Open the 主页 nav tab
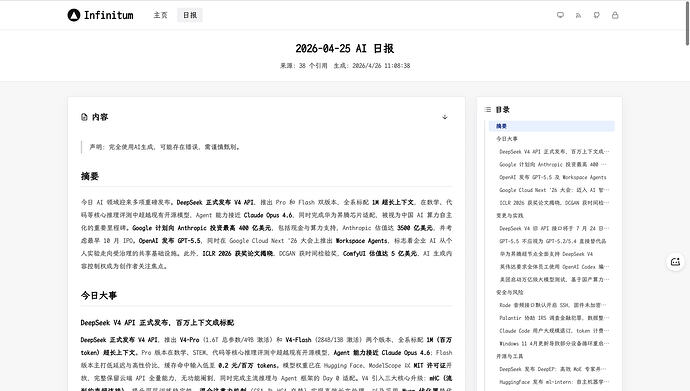Screen dimensions: 690x391 (160, 15)
